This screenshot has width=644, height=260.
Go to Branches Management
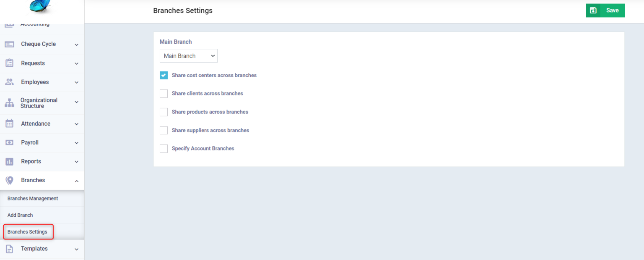[x=33, y=198]
